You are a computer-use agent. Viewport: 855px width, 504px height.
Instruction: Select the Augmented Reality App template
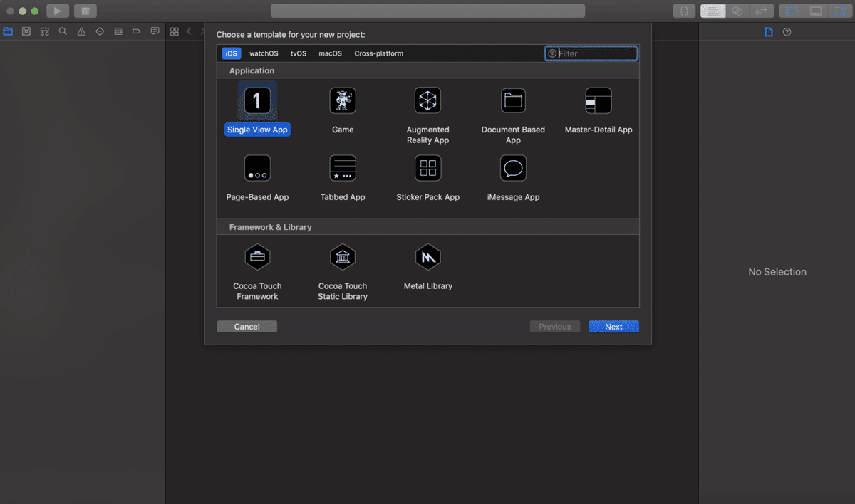coord(427,100)
